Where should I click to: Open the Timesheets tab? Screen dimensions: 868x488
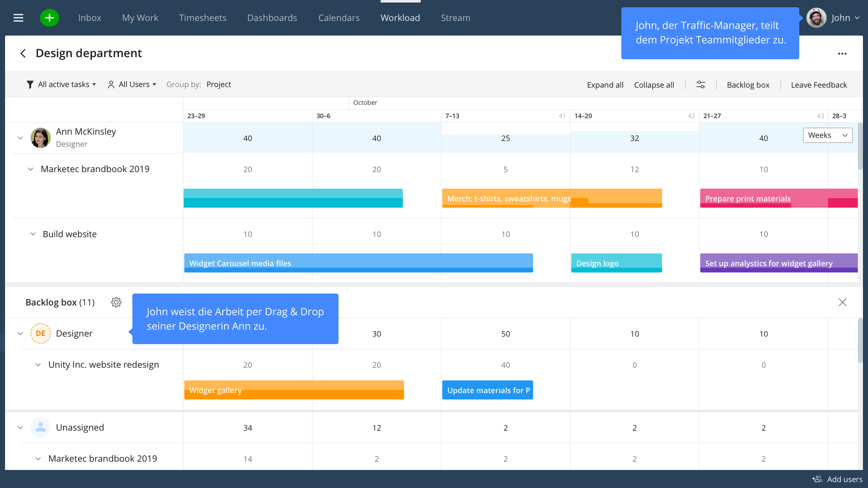click(203, 18)
